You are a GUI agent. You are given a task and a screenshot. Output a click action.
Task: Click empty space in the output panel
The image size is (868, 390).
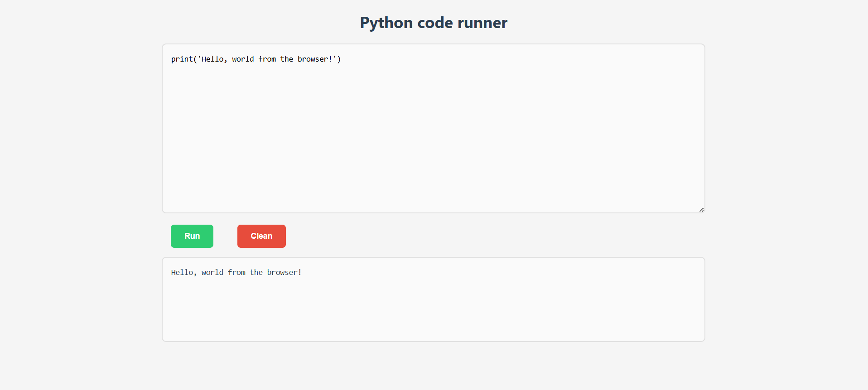[x=433, y=313]
